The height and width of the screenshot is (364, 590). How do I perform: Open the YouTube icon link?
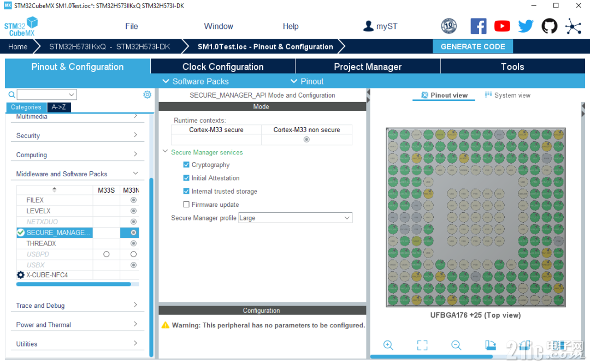tap(502, 26)
